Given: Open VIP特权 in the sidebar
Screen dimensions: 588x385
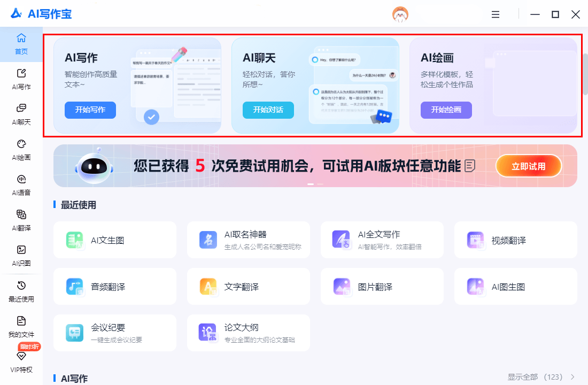Looking at the screenshot, I should [x=21, y=361].
